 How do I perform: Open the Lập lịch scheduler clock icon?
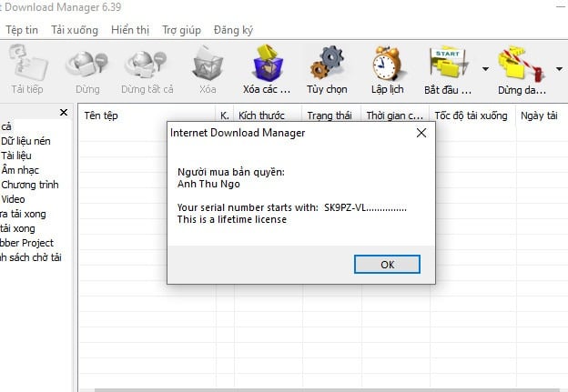[x=387, y=62]
